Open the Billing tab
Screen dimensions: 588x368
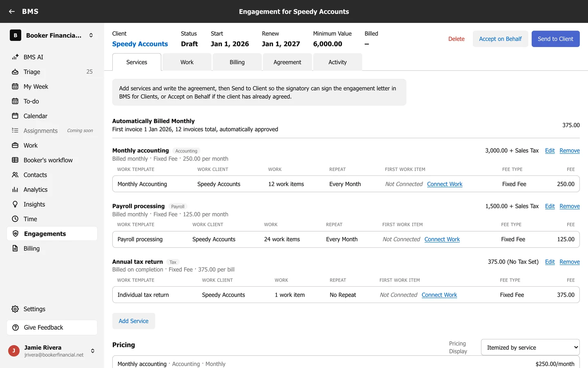237,62
